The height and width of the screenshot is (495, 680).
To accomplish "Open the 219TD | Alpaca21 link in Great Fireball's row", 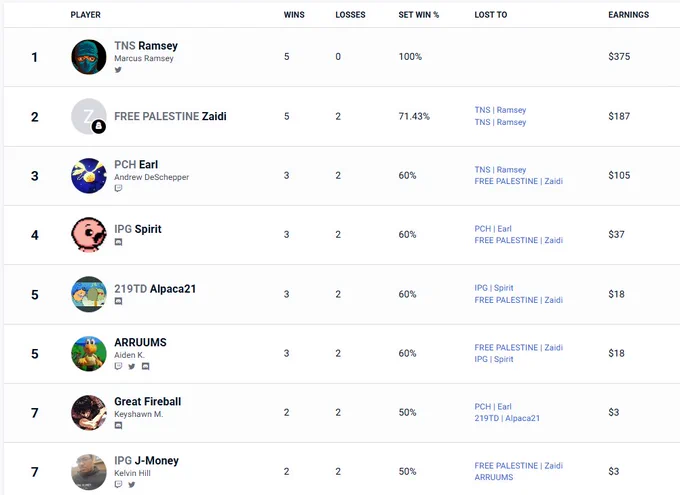I will pos(507,418).
